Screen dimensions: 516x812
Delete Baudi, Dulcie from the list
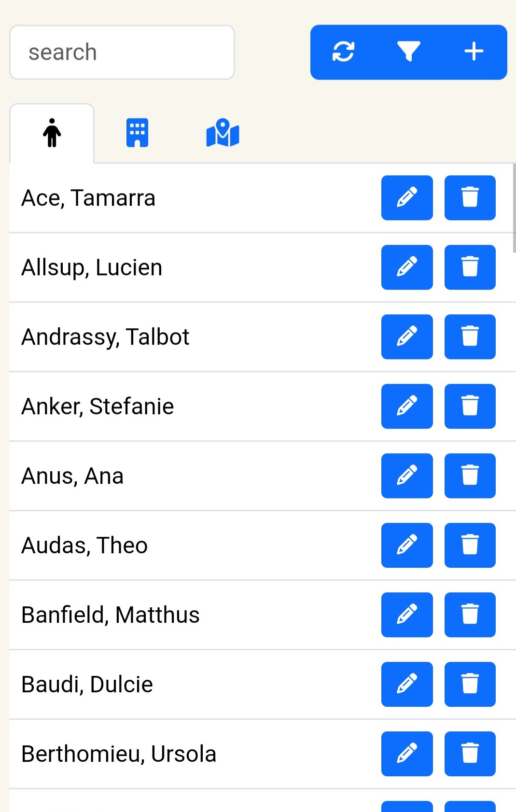pyautogui.click(x=470, y=685)
